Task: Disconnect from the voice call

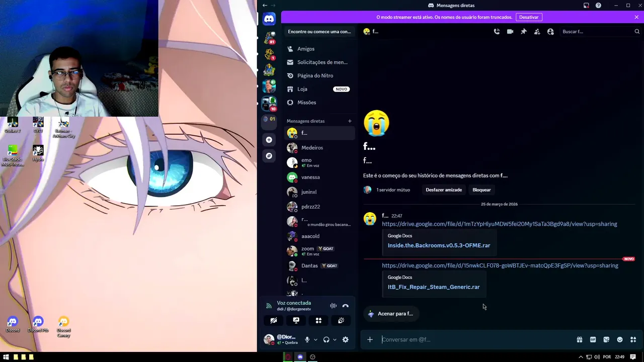Action: coord(345,306)
